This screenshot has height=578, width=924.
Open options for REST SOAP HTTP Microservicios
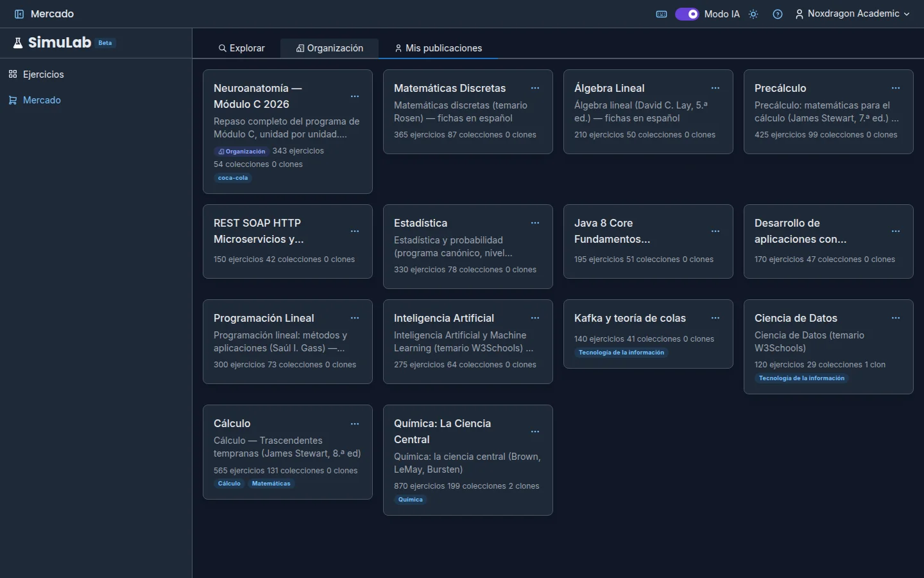point(355,231)
